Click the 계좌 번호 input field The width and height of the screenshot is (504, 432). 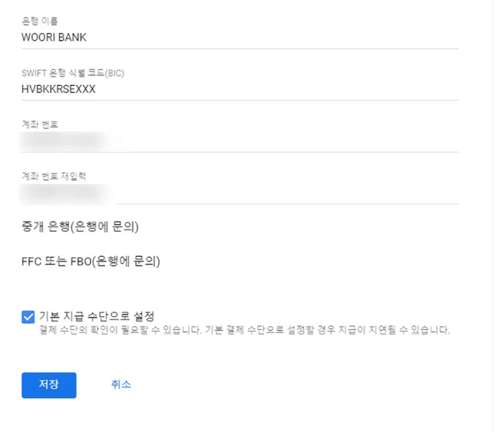[238, 139]
